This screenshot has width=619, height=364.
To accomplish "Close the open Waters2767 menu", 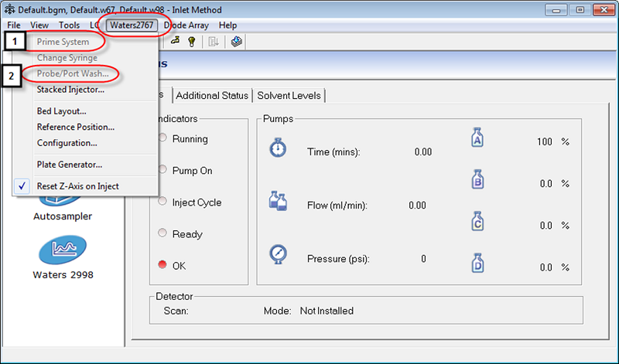I will tap(132, 26).
